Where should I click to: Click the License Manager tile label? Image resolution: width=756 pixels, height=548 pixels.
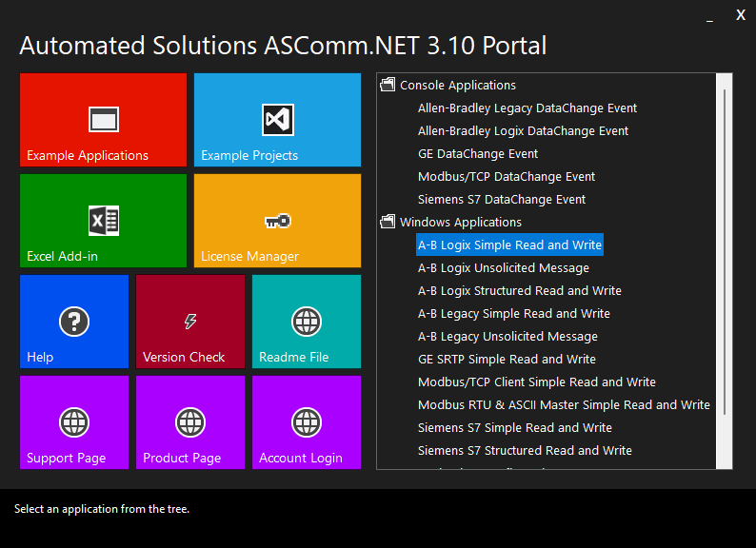pos(249,257)
